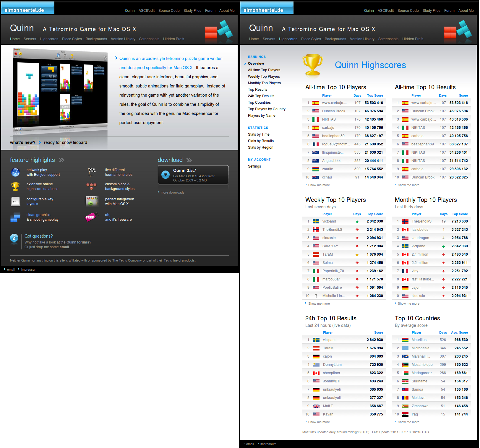Click the configurable key layouts icon

[x=15, y=202]
